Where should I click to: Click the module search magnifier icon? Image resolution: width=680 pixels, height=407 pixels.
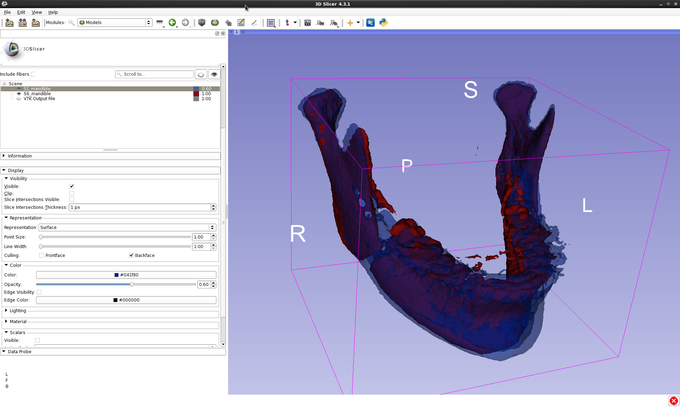coord(73,22)
